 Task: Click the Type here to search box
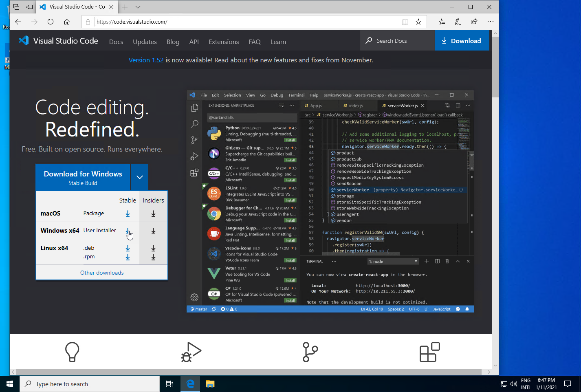90,384
